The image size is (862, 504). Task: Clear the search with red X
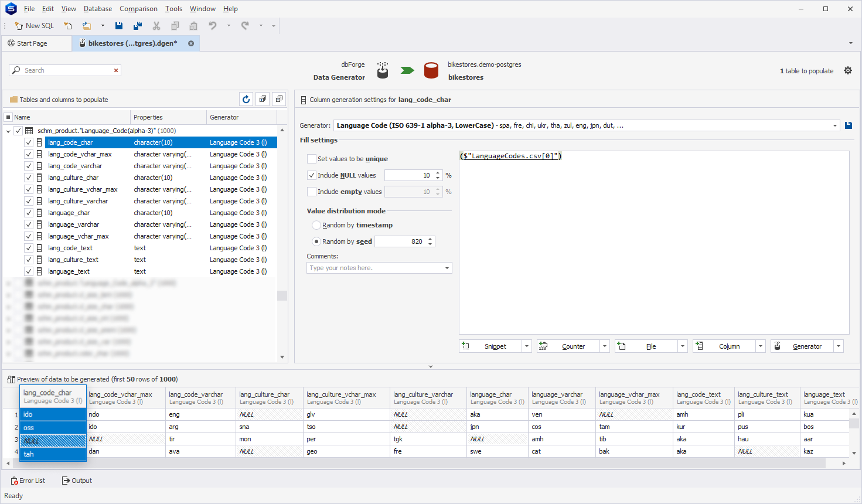[116, 70]
